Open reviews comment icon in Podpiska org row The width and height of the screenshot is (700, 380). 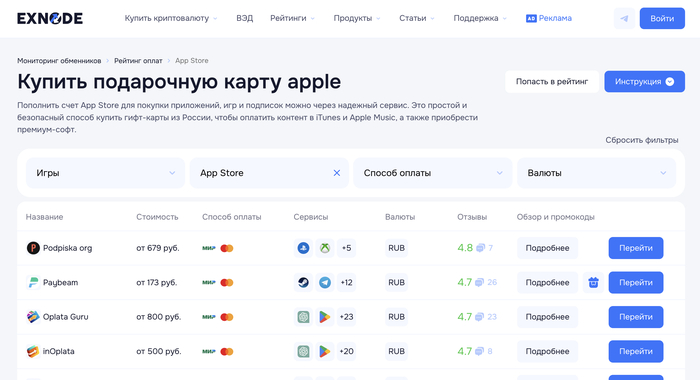(480, 248)
